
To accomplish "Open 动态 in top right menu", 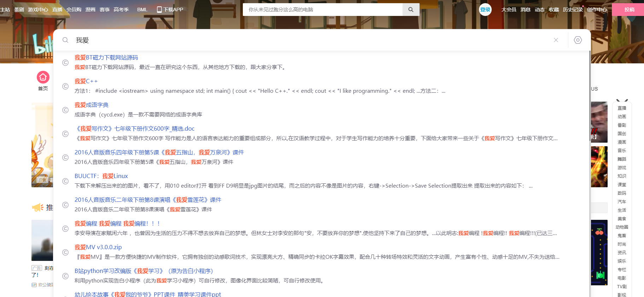I will point(540,10).
